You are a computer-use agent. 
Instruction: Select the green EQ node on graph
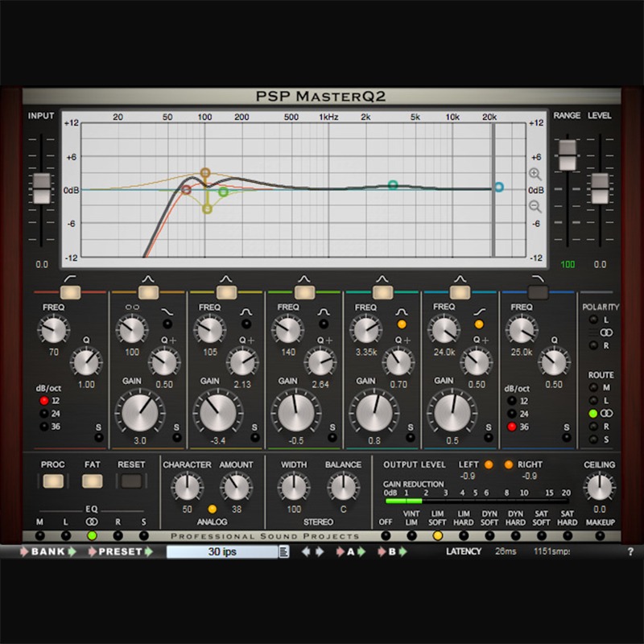[223, 192]
